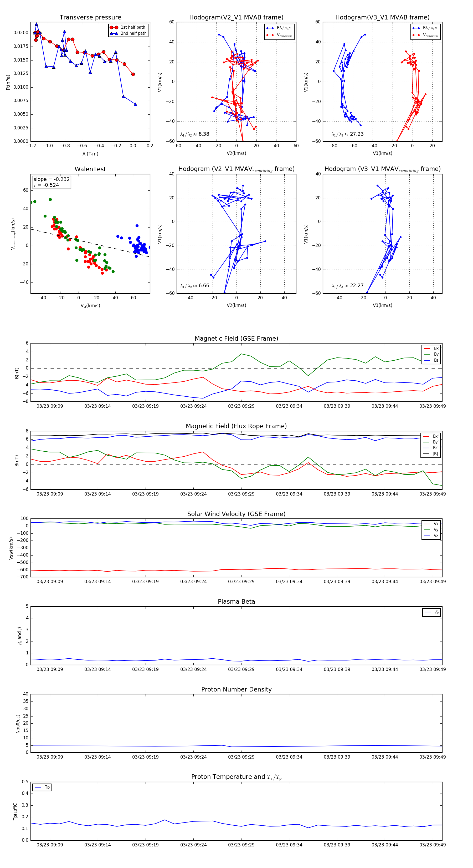Select "Bz'" legend entry in flux rope plot
Screen dimensions: 473x868
[431, 448]
